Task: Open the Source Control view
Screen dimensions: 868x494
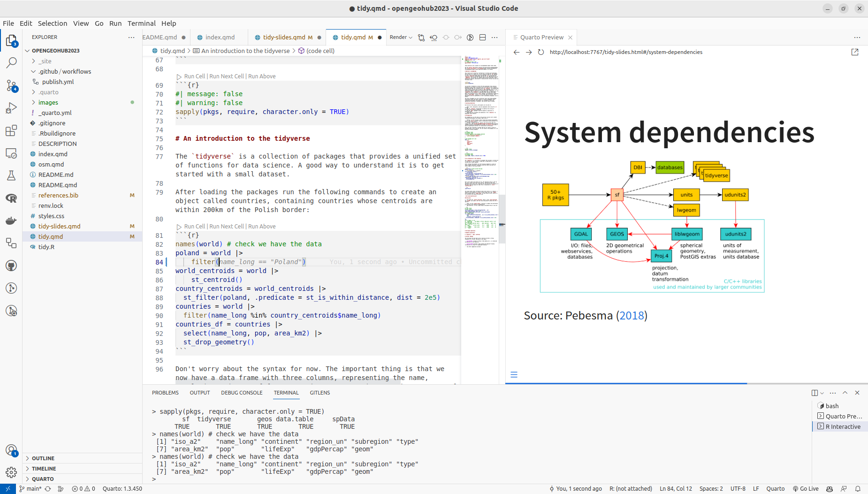Action: click(11, 85)
